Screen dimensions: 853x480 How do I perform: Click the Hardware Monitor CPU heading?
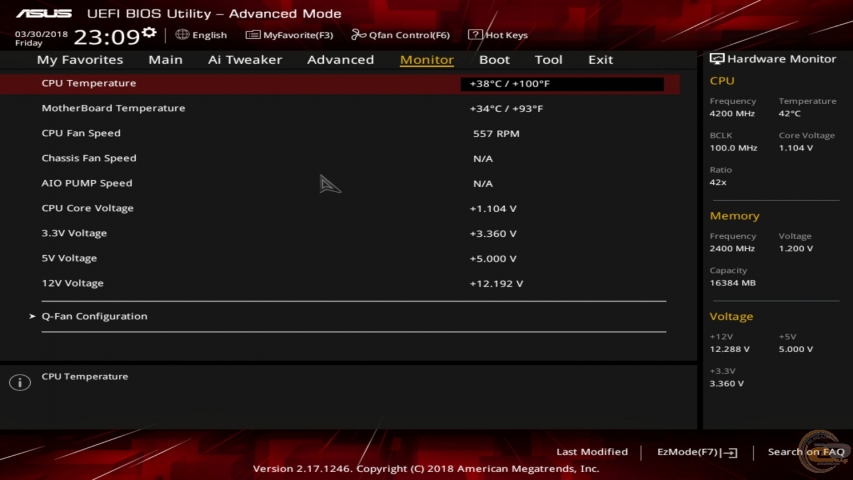coord(722,81)
